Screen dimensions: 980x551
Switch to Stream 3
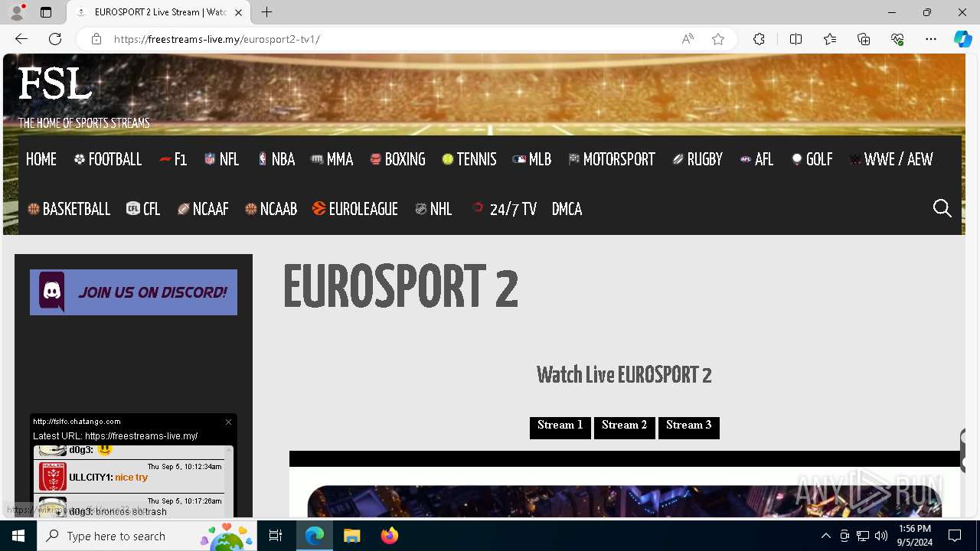pos(689,427)
